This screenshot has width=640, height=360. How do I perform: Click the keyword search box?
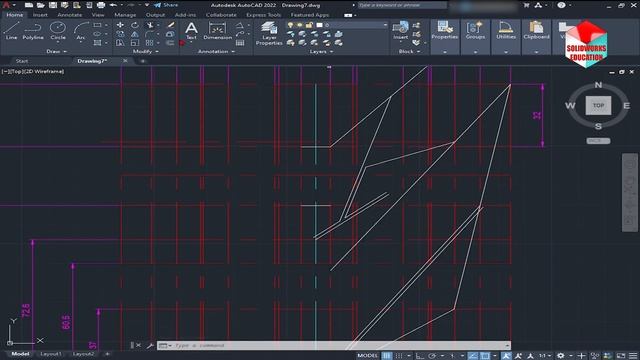[402, 5]
